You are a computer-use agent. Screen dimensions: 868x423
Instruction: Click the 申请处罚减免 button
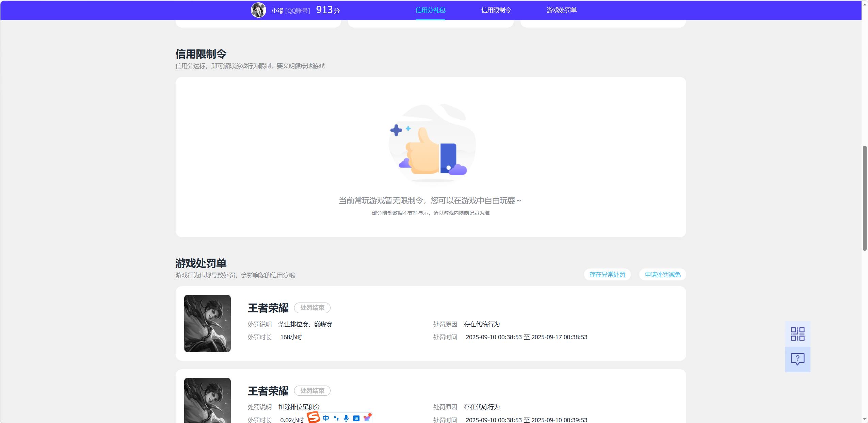663,275
